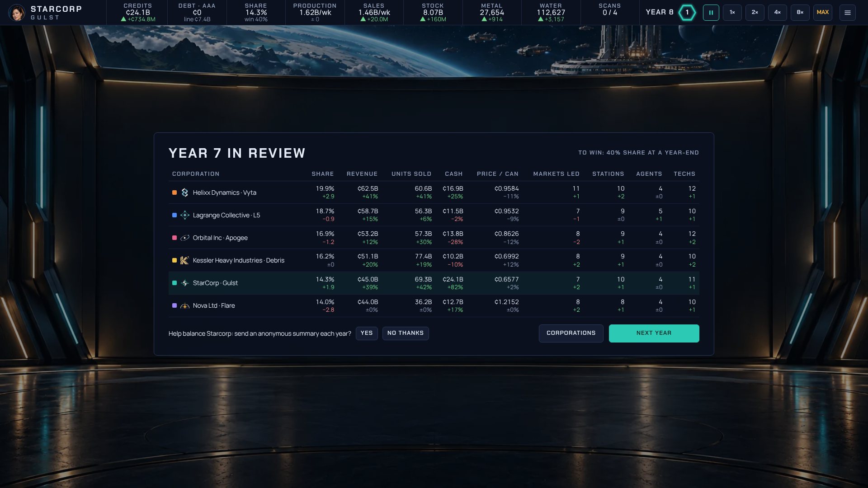Viewport: 868px width, 488px height.
Task: Open the DEBT · AAA stat panel
Action: pyautogui.click(x=197, y=13)
